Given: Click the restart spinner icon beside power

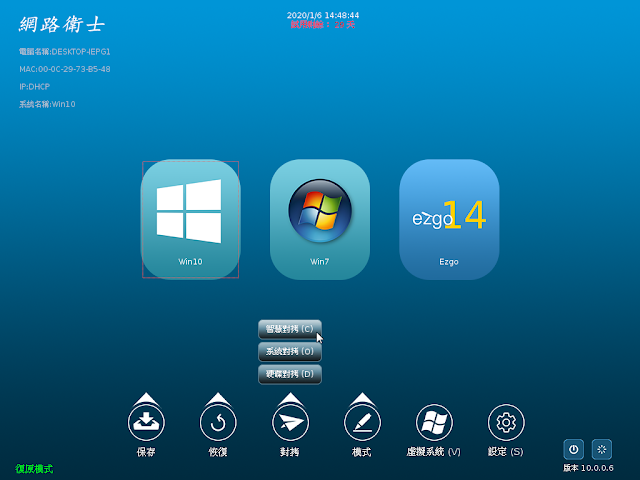Looking at the screenshot, I should (x=602, y=449).
